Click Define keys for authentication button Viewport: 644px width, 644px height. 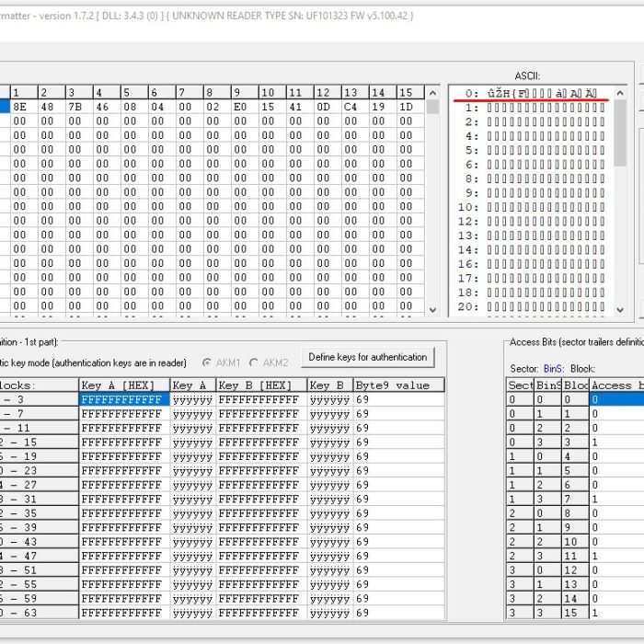click(368, 357)
